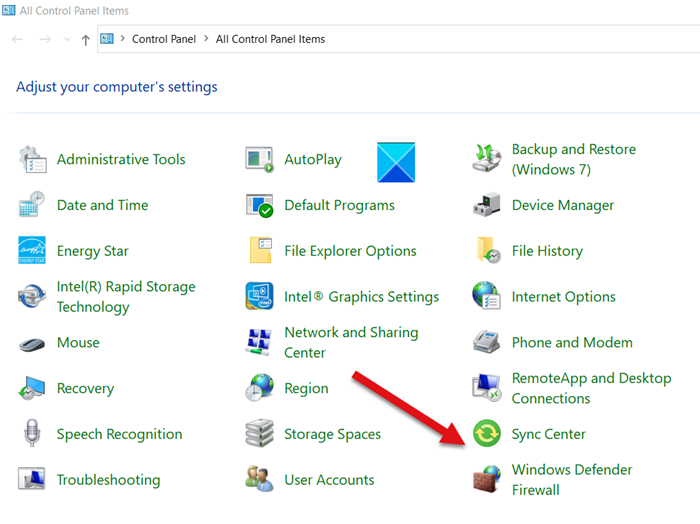Screen dimensions: 700x524
Task: Click the Storage Spaces text link
Action: tap(333, 434)
